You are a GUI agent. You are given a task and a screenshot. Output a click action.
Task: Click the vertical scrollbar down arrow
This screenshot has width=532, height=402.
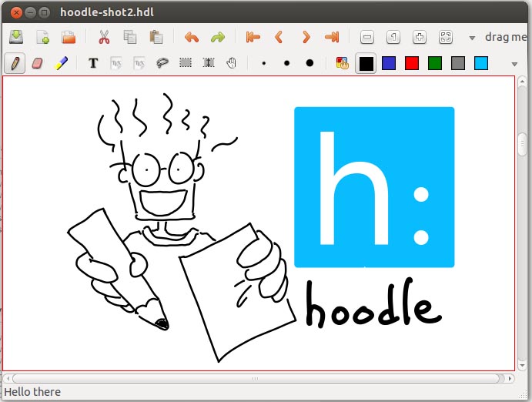[x=523, y=366]
